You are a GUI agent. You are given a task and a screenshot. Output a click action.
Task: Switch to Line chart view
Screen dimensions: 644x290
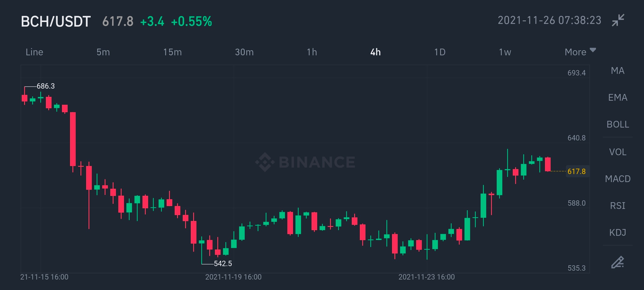tap(34, 52)
